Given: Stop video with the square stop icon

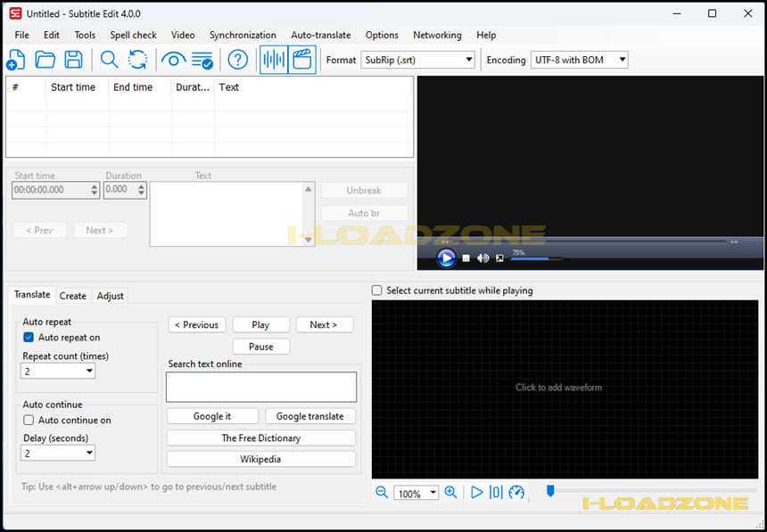Looking at the screenshot, I should (x=466, y=258).
